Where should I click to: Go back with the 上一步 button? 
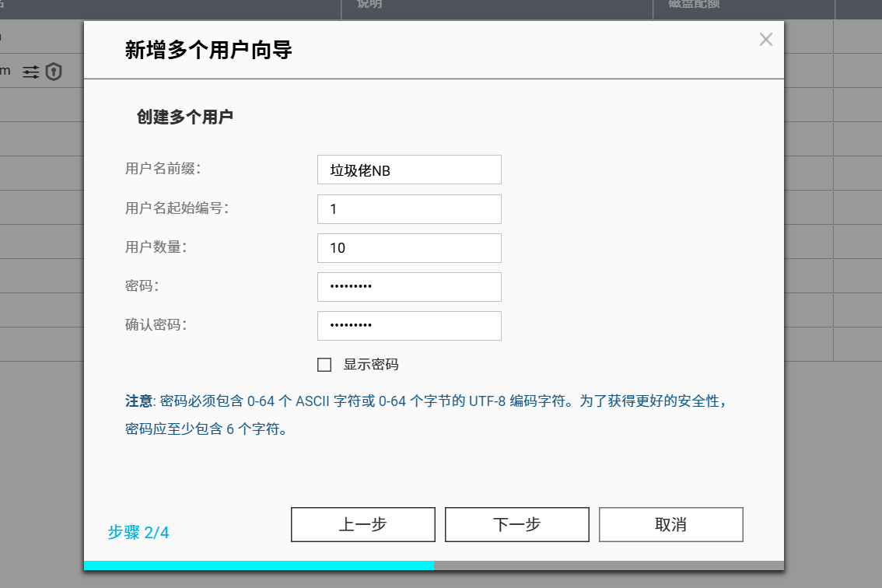pos(362,524)
